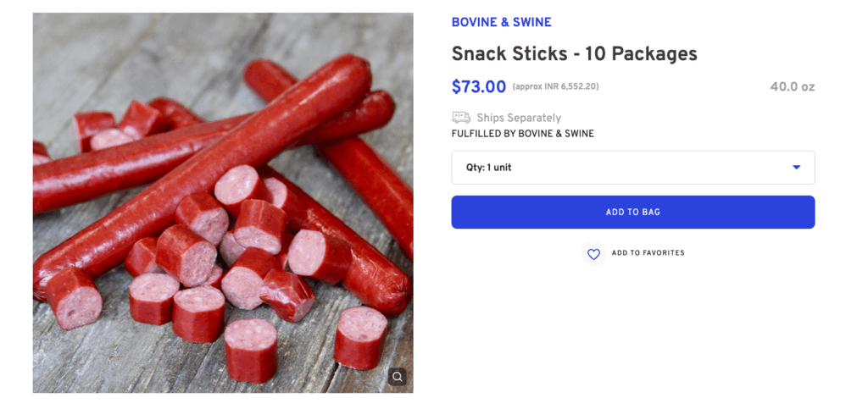Open the BOVINE & SWINE brand link
Viewport: 868px width, 409px height.
501,22
